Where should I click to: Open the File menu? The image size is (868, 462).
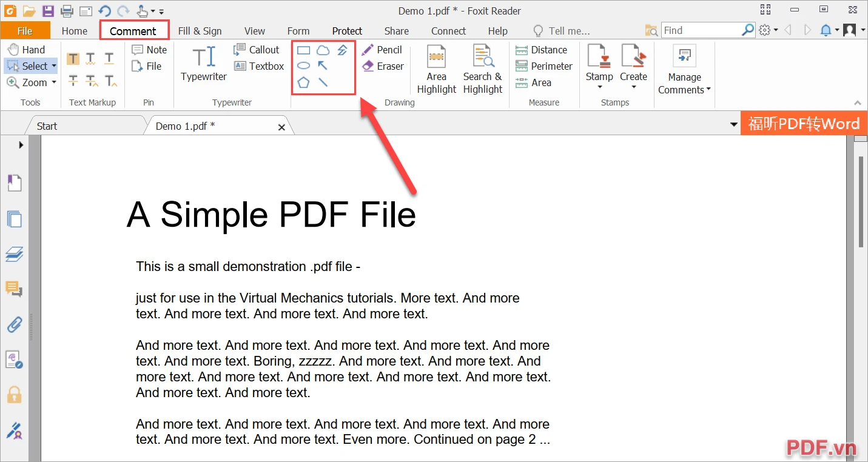25,30
